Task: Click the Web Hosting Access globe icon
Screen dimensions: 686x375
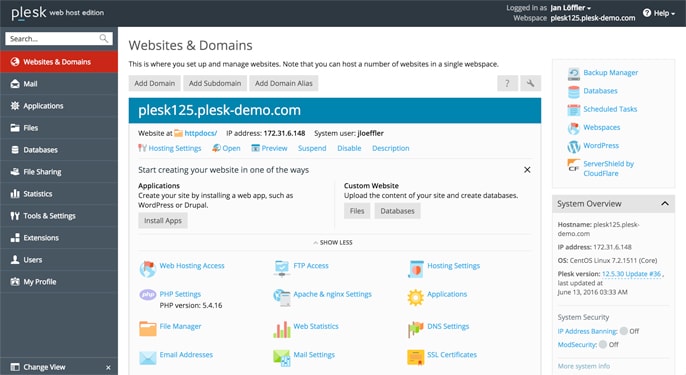Action: tap(148, 269)
